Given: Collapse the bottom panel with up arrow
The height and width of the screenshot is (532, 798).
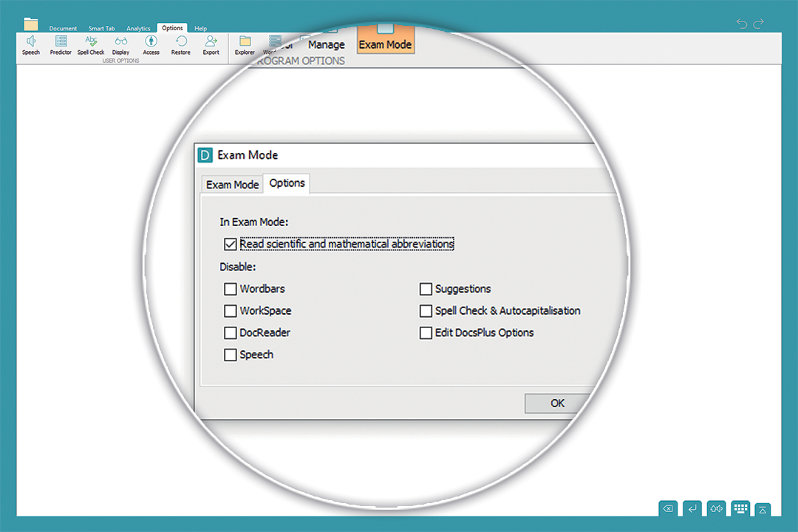Looking at the screenshot, I should click(763, 509).
